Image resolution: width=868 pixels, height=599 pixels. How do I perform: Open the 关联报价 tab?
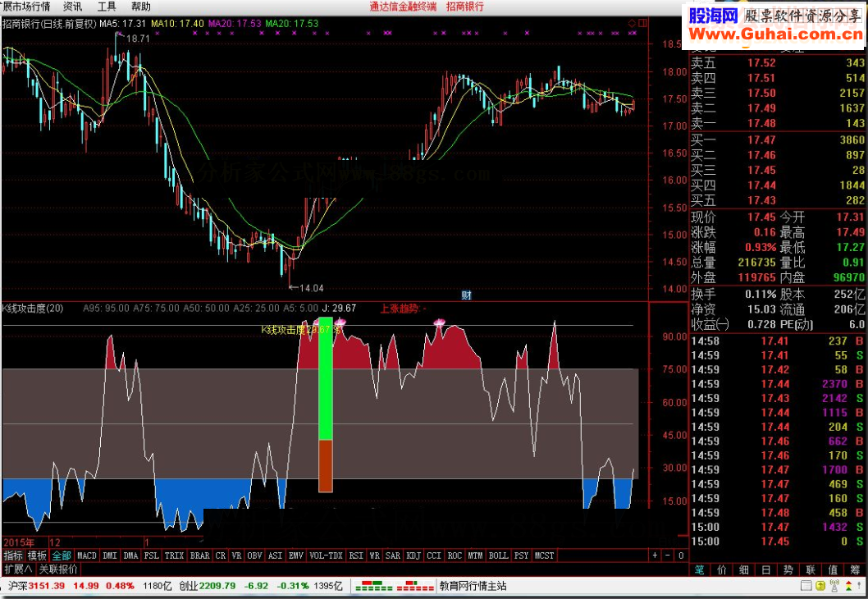click(x=59, y=569)
